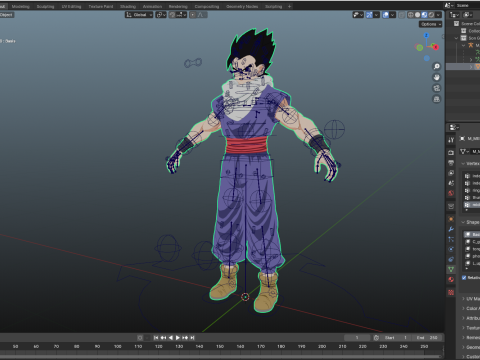Viewport: 480px width, 360px height.
Task: Open the Texture properties checker tab
Action: tap(451, 292)
